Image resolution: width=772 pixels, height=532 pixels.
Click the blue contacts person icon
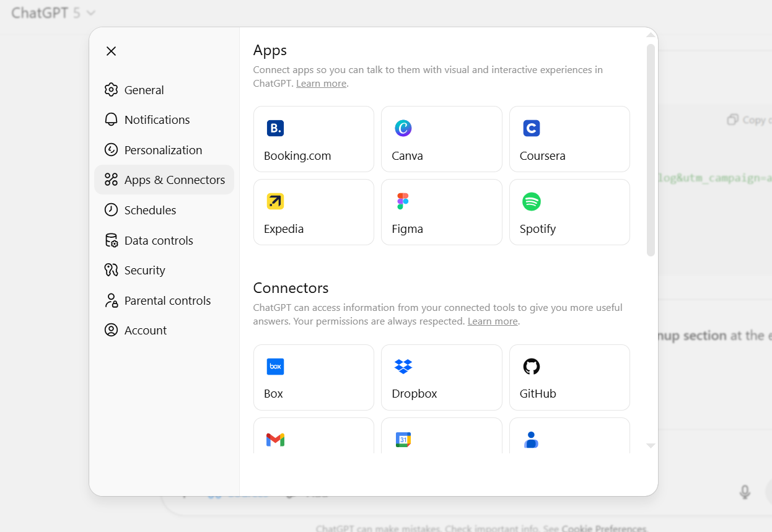532,440
